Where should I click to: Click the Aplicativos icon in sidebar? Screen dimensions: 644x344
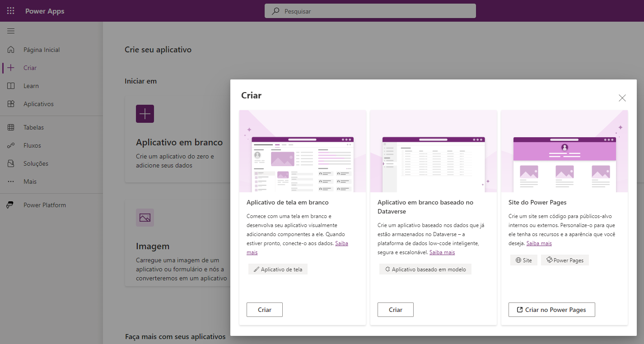coord(11,104)
